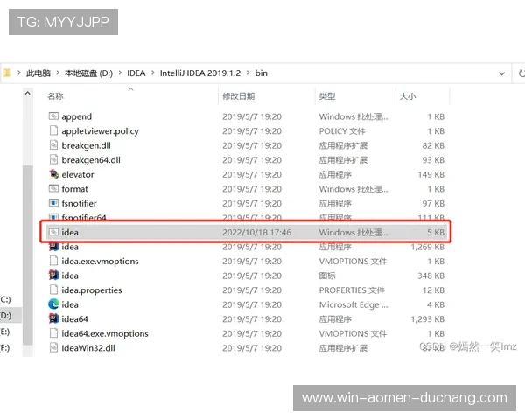Sort files by the 名称 column

click(x=55, y=96)
